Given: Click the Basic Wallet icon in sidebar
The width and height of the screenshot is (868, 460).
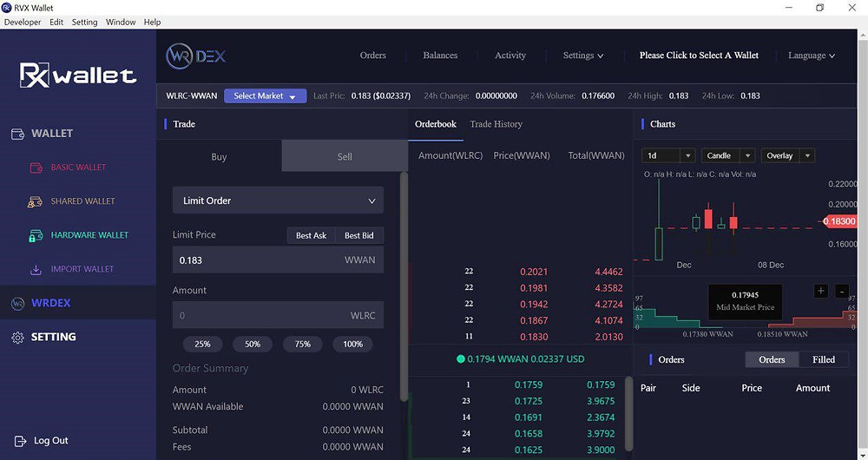Looking at the screenshot, I should pos(36,168).
